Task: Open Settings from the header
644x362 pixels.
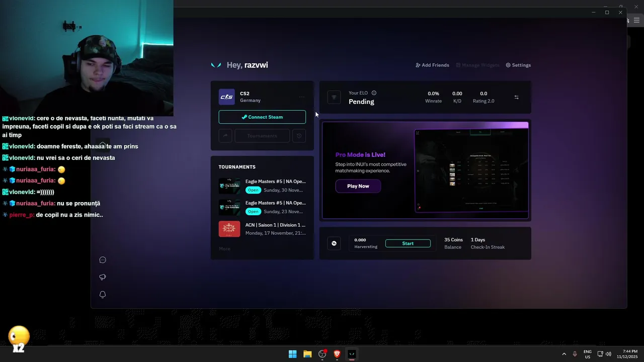Action: click(x=518, y=65)
